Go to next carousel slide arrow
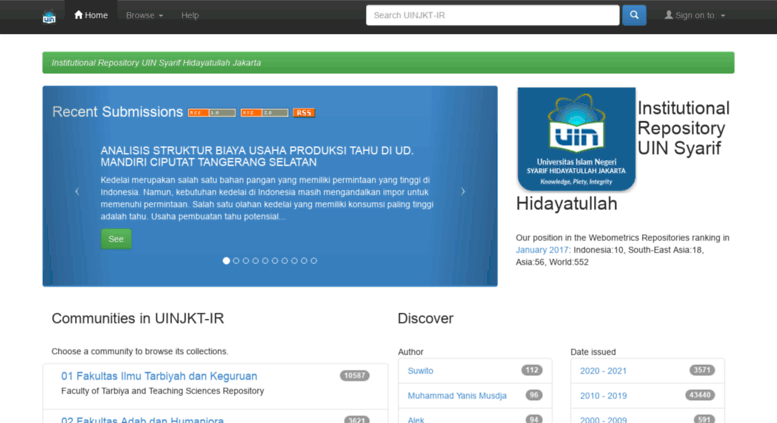The height and width of the screenshot is (423, 777). tap(463, 192)
